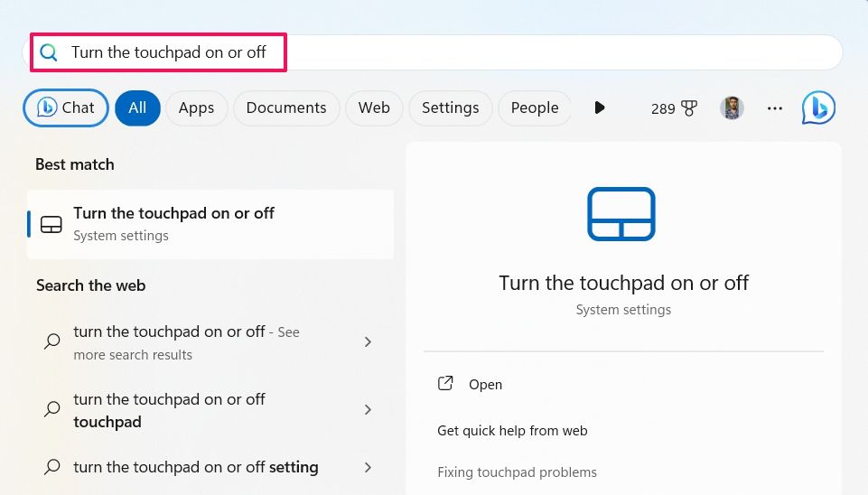This screenshot has height=495, width=868.
Task: Click 'System settings' under preview title
Action: coord(623,310)
